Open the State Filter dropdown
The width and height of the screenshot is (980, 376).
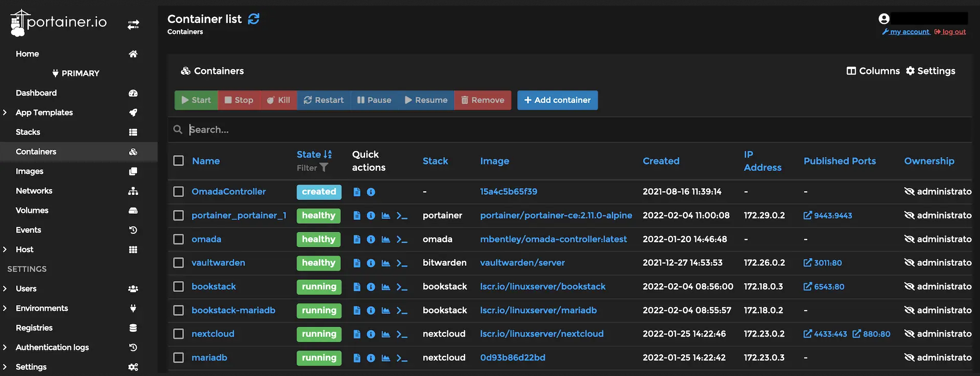coord(312,168)
